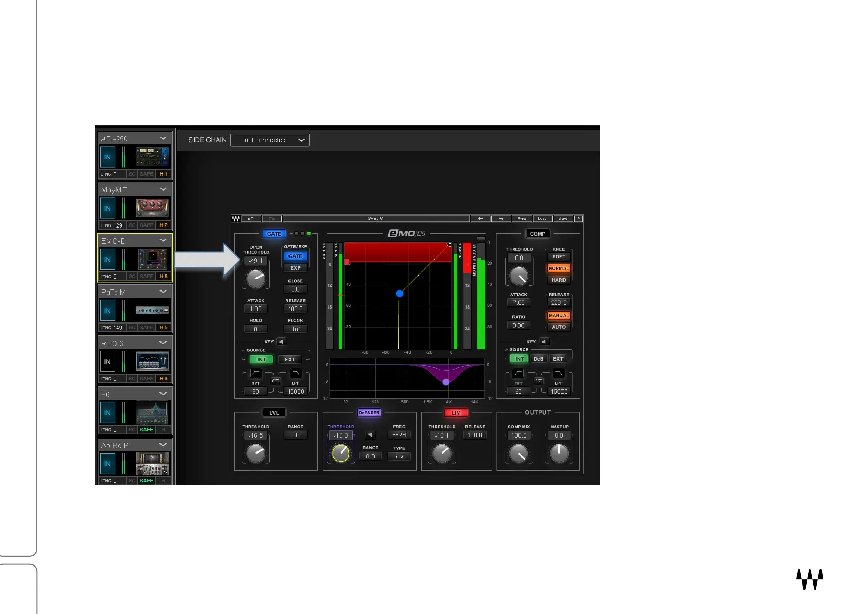
Task: Click the H1 hotkey on API-250
Action: coord(164,174)
